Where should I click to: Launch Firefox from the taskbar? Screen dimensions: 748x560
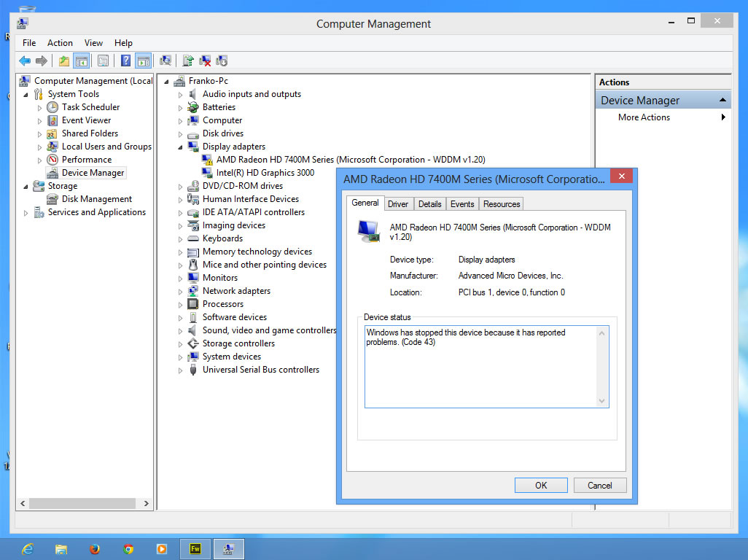coord(95,549)
